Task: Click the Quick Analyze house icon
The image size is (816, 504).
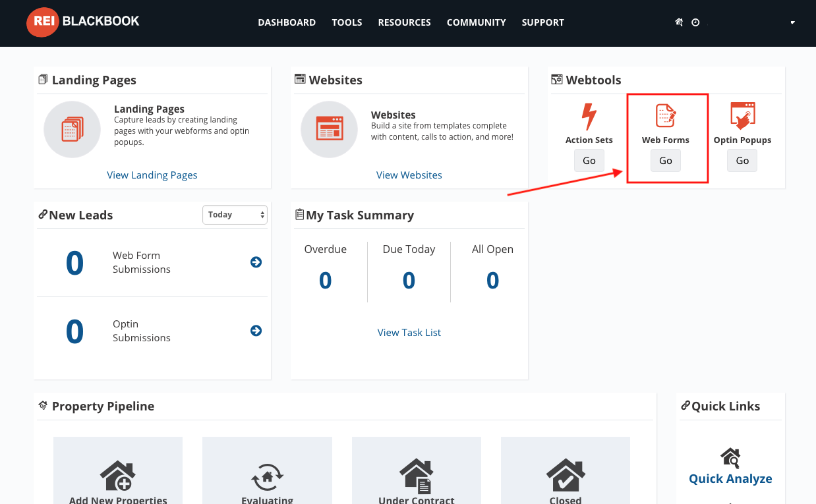Action: point(730,457)
